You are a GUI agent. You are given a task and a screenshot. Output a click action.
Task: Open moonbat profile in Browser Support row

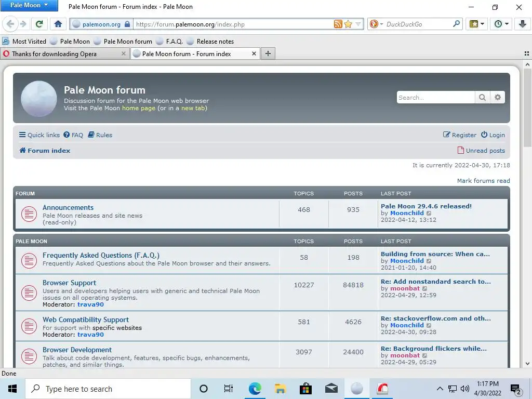(x=405, y=288)
